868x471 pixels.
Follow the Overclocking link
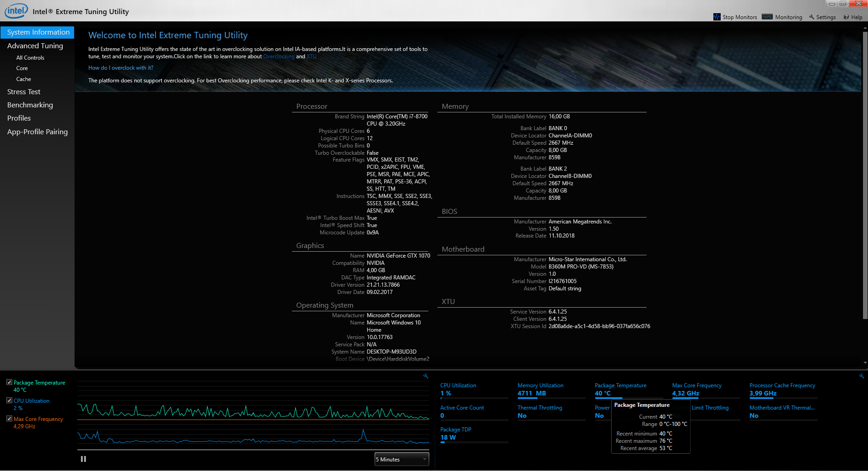click(x=279, y=56)
